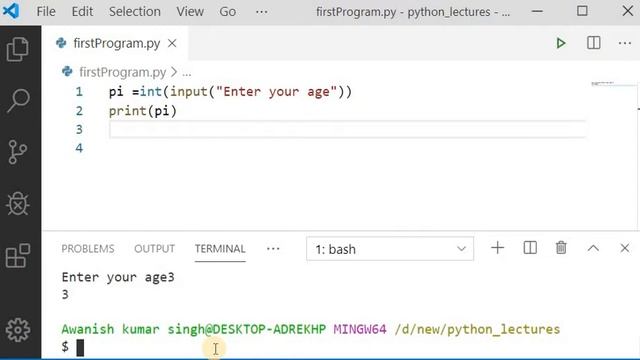The height and width of the screenshot is (360, 640).
Task: Kill terminal with trash icon
Action: pyautogui.click(x=561, y=248)
